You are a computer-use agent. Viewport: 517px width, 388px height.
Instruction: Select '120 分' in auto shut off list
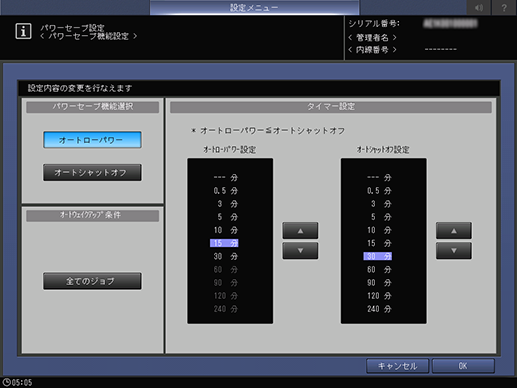[379, 296]
